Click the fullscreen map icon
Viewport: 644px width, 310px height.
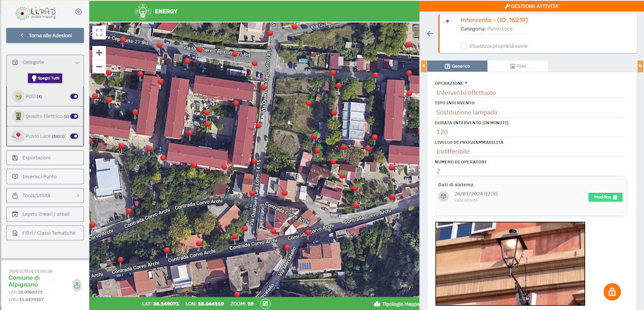99,33
